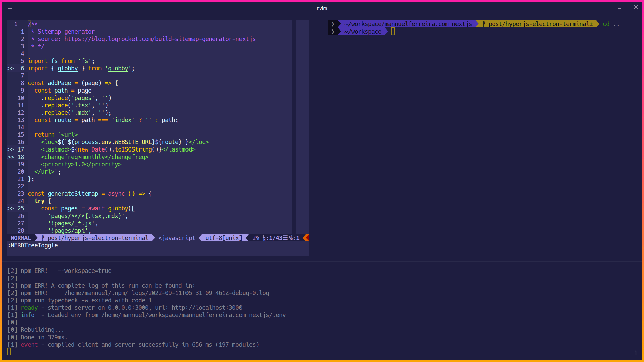
Task: Click the pink 'event' label in the log
Action: (x=29, y=345)
